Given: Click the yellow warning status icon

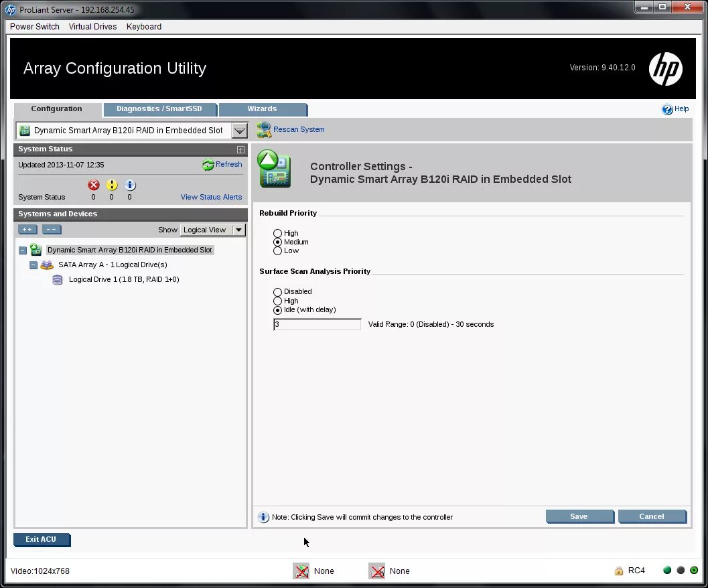Looking at the screenshot, I should (x=112, y=185).
